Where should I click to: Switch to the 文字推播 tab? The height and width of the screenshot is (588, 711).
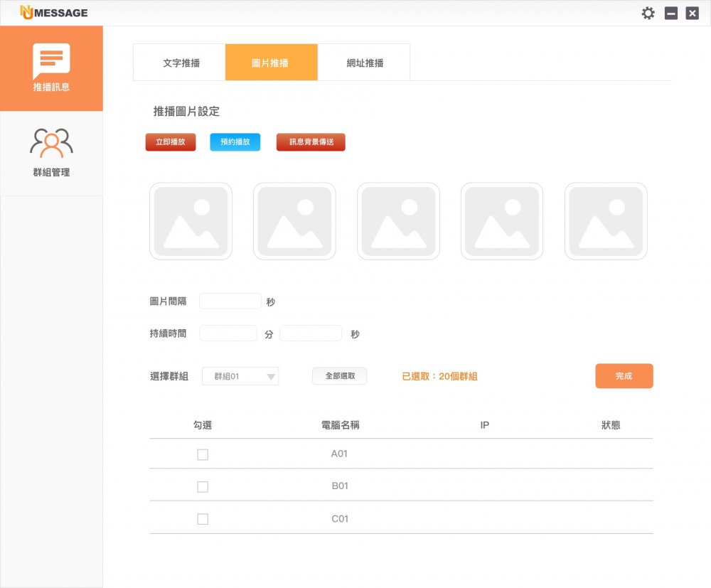tap(181, 63)
